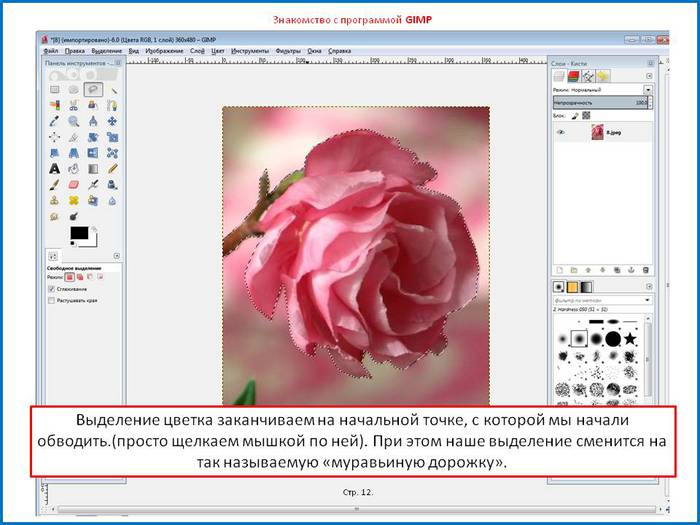This screenshot has height=525, width=700.
Task: Select the Scissors Select tool
Action: point(74,105)
